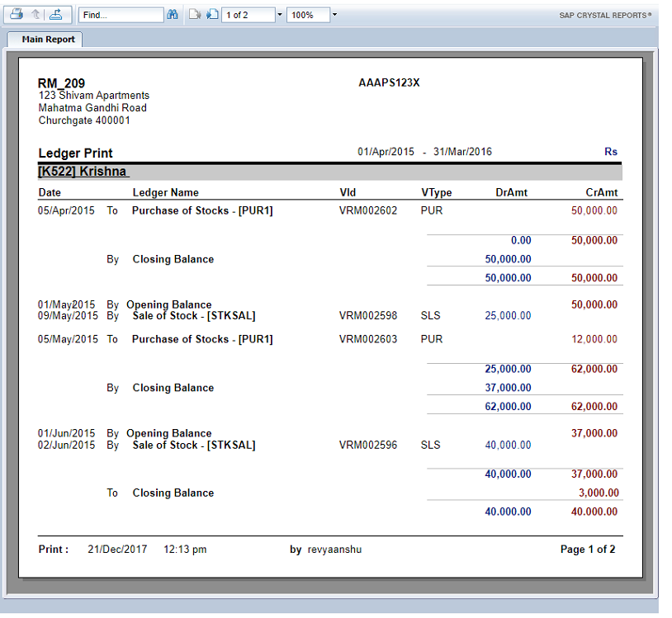The width and height of the screenshot is (672, 618).
Task: Click the Page 1 of 2 footer
Action: (x=588, y=549)
